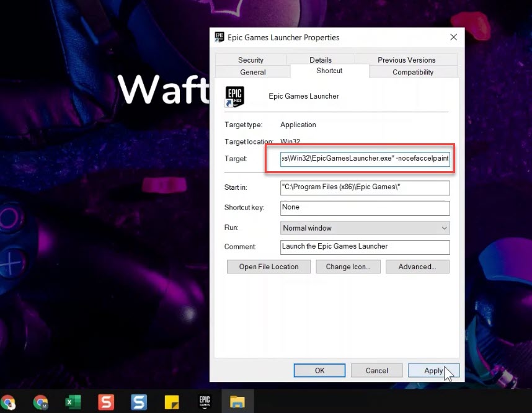The height and width of the screenshot is (413, 532).
Task: Open the Advanced... shortcut options
Action: (x=417, y=267)
